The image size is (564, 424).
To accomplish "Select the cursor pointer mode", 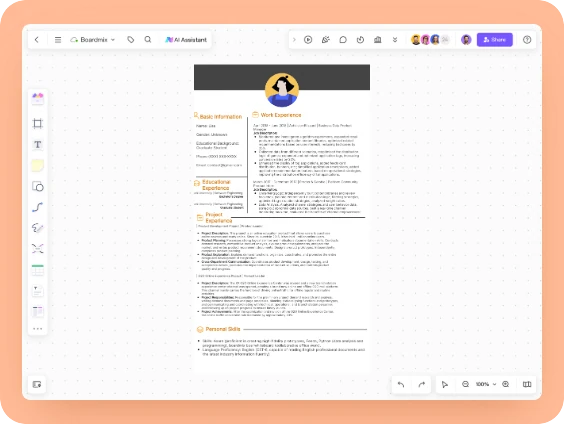I will pyautogui.click(x=445, y=384).
